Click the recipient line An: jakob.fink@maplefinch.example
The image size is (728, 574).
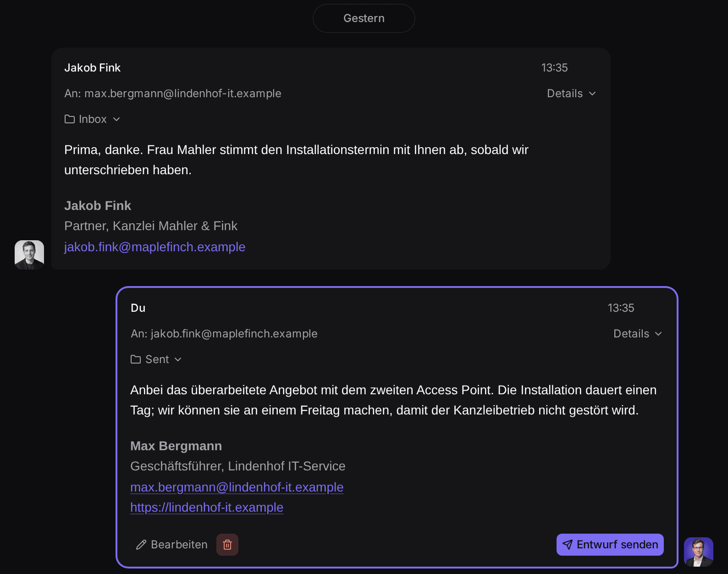(x=224, y=334)
